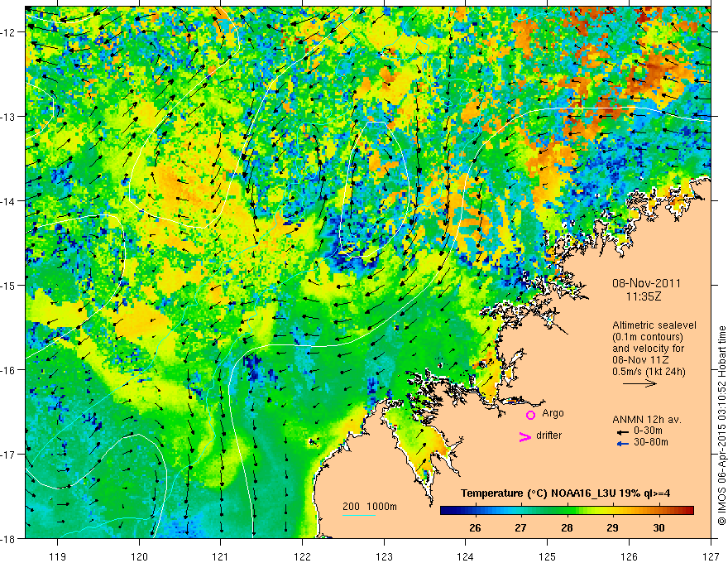Select the time text 11:35Z
The width and height of the screenshot is (728, 563).
[643, 296]
